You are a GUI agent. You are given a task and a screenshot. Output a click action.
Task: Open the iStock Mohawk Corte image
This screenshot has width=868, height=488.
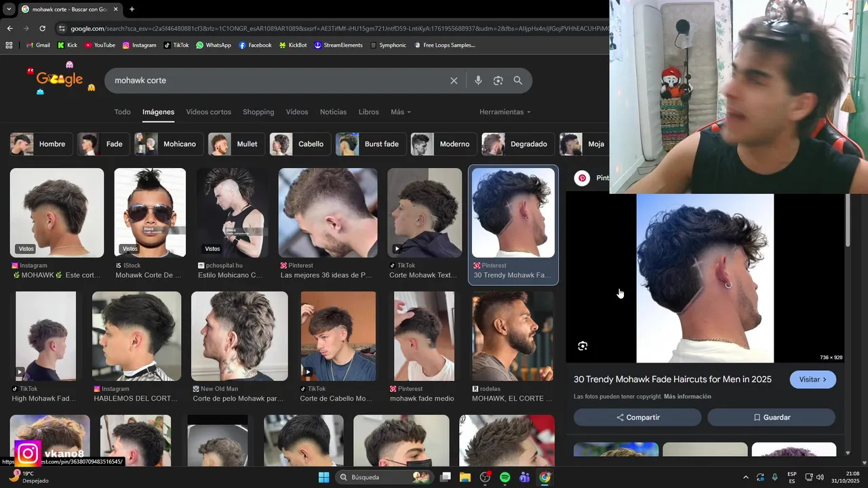(x=150, y=213)
